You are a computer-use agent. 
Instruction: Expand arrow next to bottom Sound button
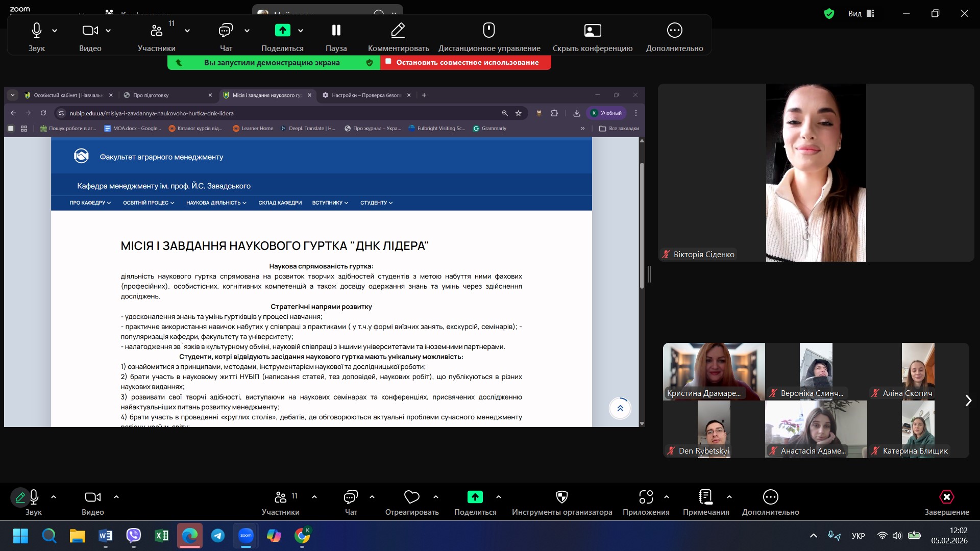pos(54,497)
